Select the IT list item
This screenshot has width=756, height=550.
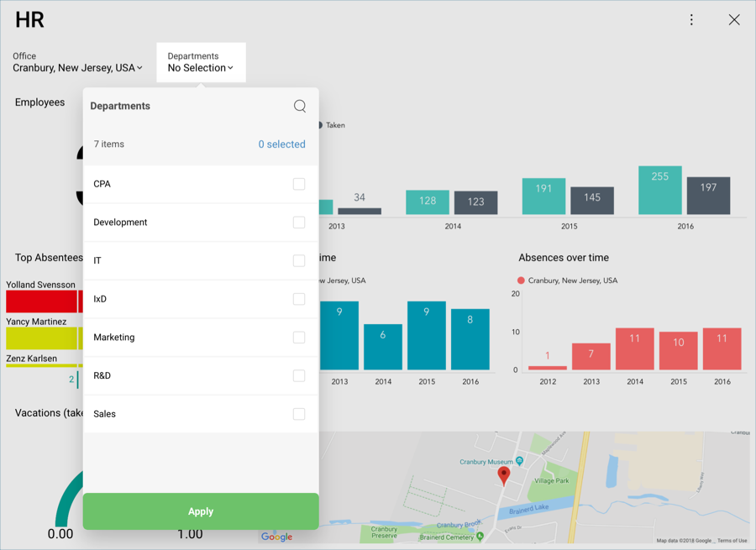click(x=97, y=260)
